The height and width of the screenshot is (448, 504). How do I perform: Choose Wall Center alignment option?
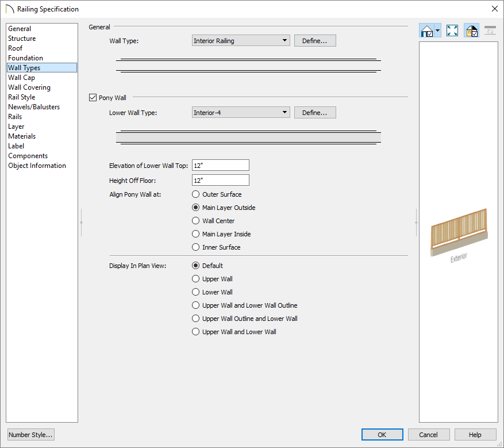(x=196, y=221)
